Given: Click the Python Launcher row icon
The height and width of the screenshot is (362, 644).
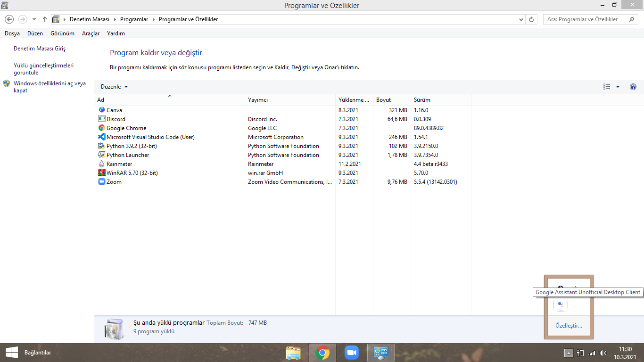Looking at the screenshot, I should click(x=101, y=155).
